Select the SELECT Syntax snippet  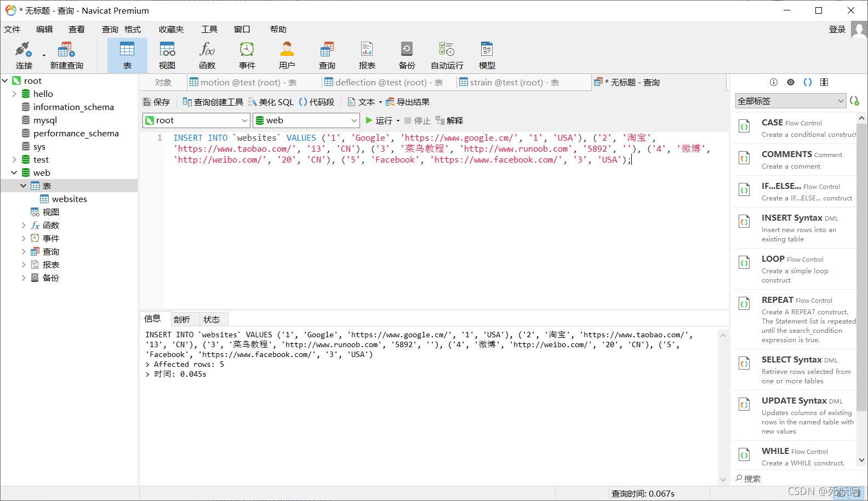point(794,370)
